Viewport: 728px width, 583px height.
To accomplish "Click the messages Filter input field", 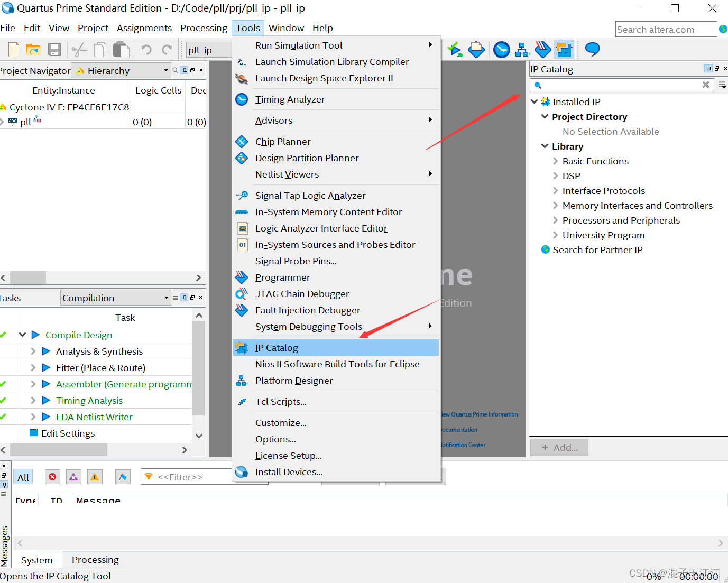I will tap(204, 477).
